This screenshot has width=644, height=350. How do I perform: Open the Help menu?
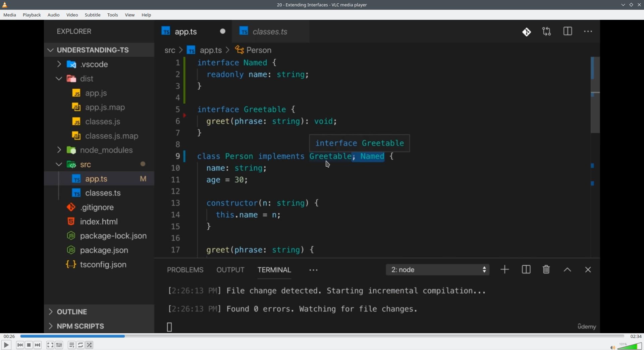pyautogui.click(x=147, y=15)
